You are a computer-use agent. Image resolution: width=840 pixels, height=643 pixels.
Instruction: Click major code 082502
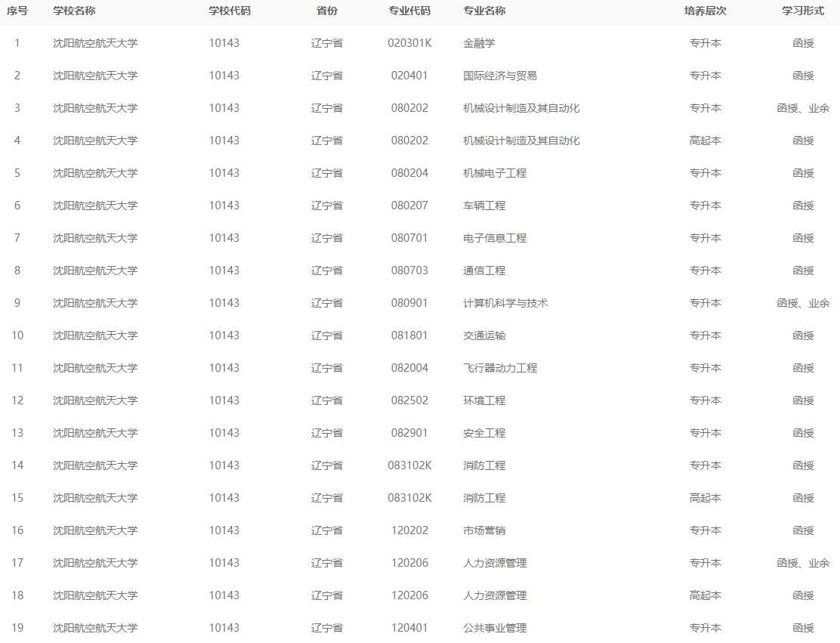pyautogui.click(x=409, y=400)
